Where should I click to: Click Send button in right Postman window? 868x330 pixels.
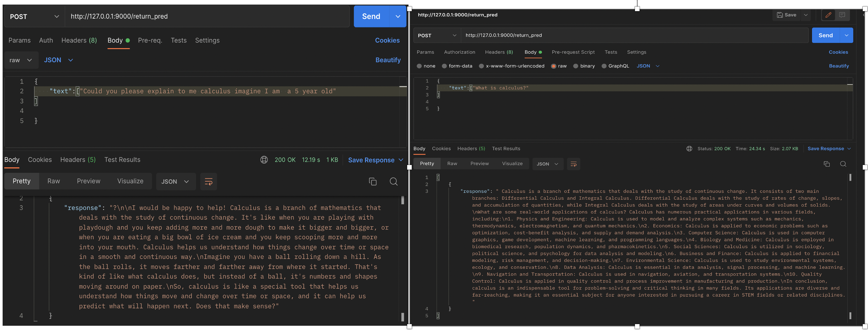pyautogui.click(x=825, y=35)
